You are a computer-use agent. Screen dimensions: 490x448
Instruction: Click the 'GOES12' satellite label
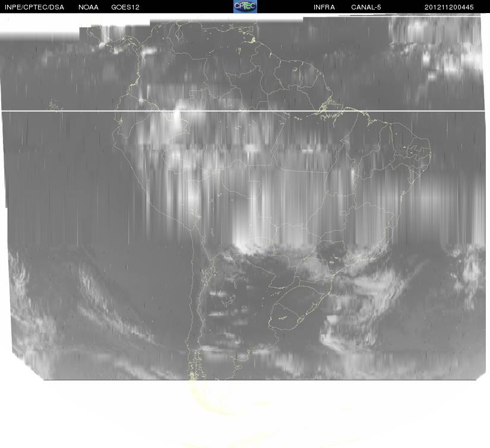(x=125, y=7)
